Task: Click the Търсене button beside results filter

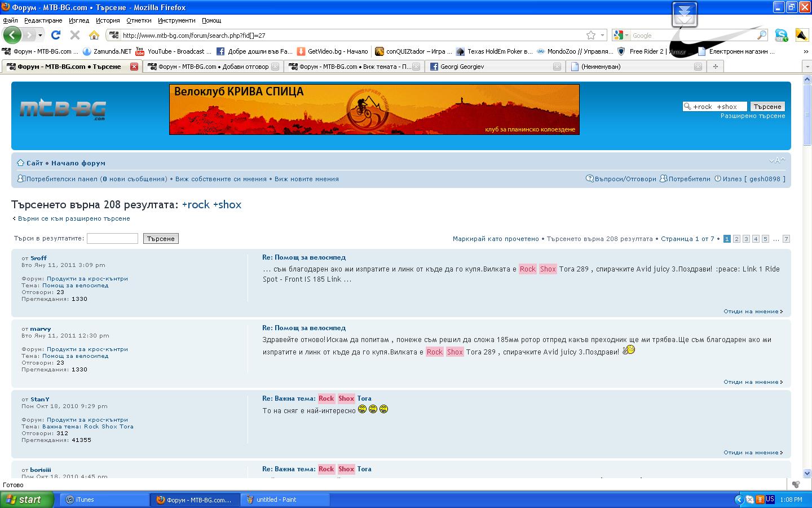Action: click(x=161, y=239)
